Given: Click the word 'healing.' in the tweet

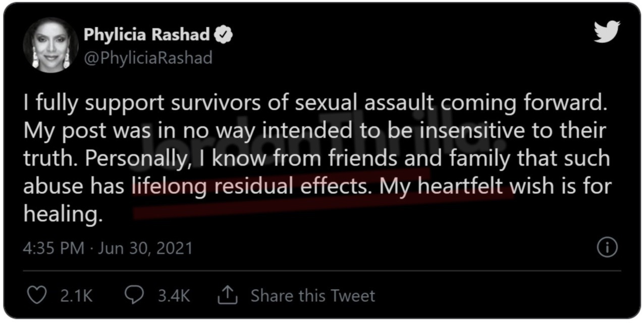Looking at the screenshot, I should [x=60, y=214].
